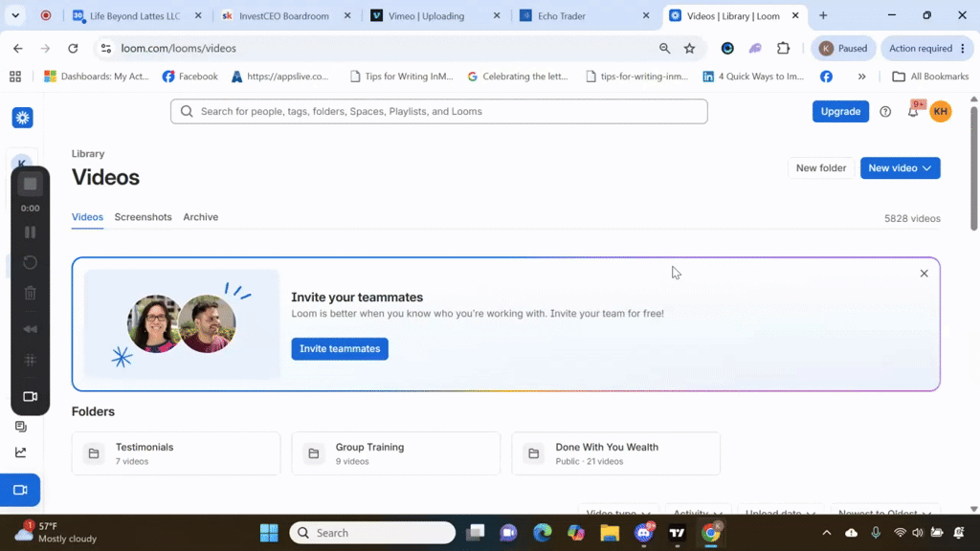Screen dimensions: 980x551
Task: Open the Chrome tab search dropdown
Action: pyautogui.click(x=15, y=15)
